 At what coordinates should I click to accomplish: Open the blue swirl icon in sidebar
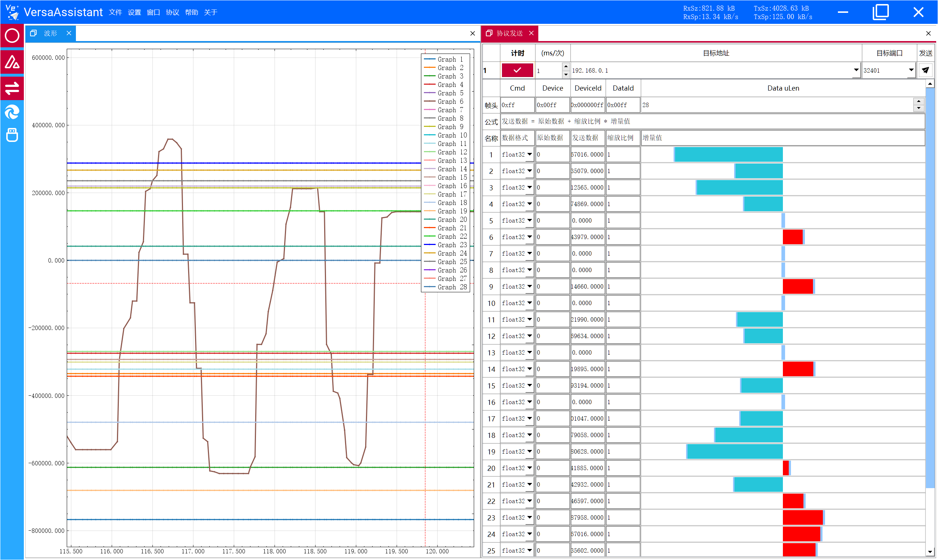point(12,112)
